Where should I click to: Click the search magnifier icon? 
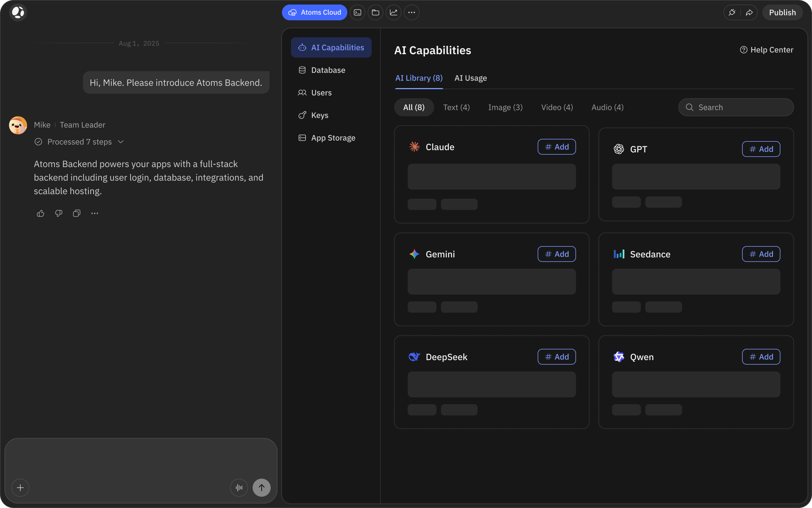(x=689, y=107)
